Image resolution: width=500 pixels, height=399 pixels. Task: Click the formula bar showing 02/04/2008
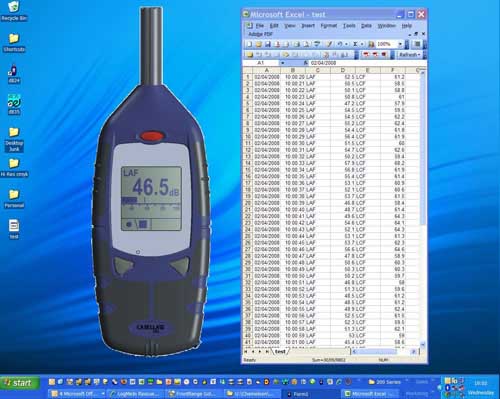(x=367, y=63)
